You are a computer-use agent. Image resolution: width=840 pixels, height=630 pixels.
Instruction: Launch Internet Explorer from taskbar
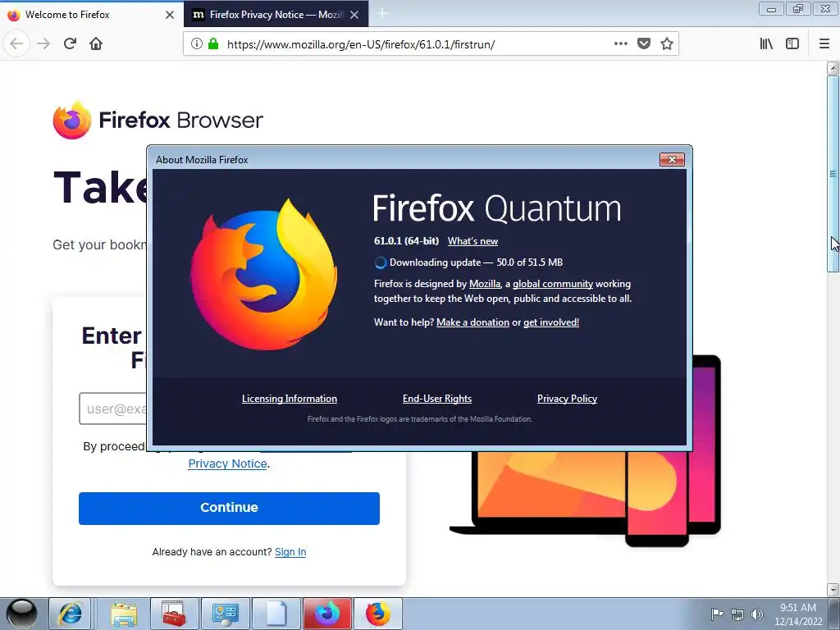(x=71, y=614)
